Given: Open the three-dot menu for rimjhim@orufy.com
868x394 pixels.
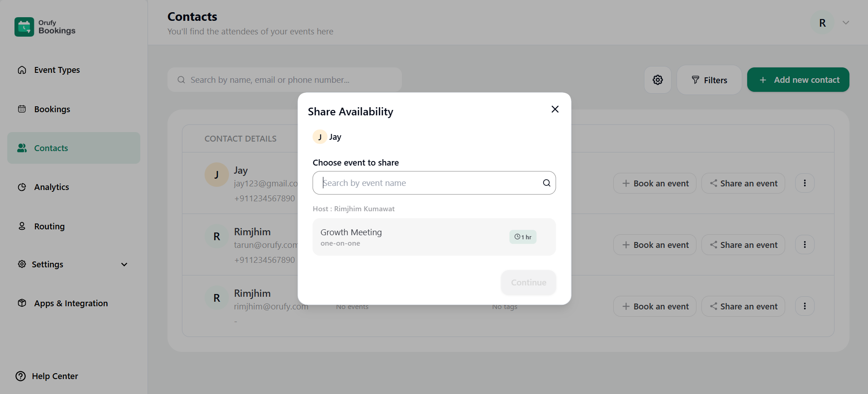Looking at the screenshot, I should (804, 306).
